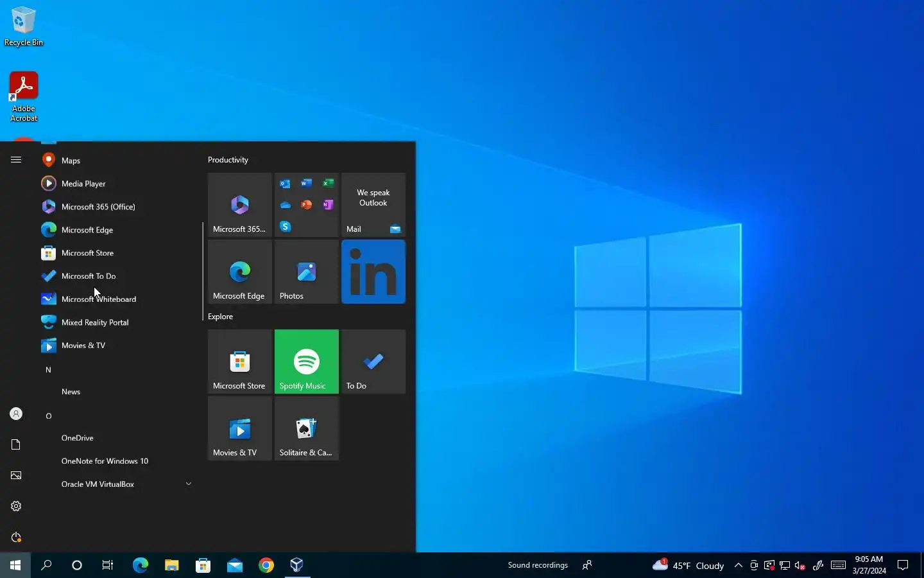Launch Microsoft Whiteboard from app list
Image resolution: width=924 pixels, height=578 pixels.
[116, 299]
